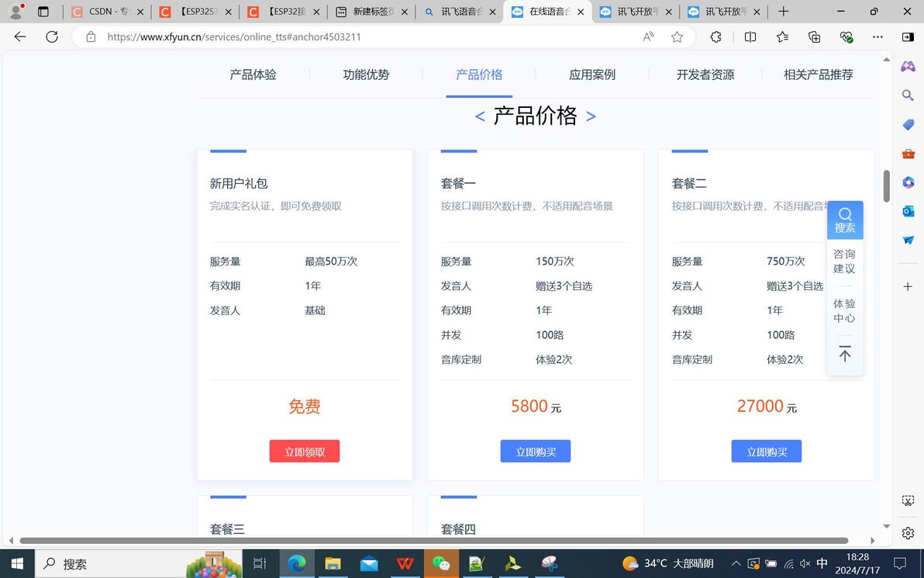
Task: Open the Windows Start menu
Action: [17, 564]
